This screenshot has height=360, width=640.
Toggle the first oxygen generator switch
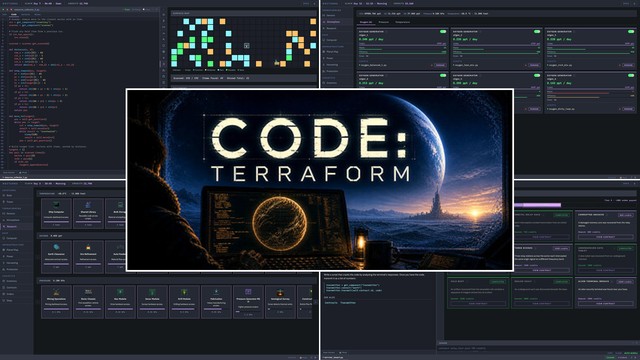point(443,31)
